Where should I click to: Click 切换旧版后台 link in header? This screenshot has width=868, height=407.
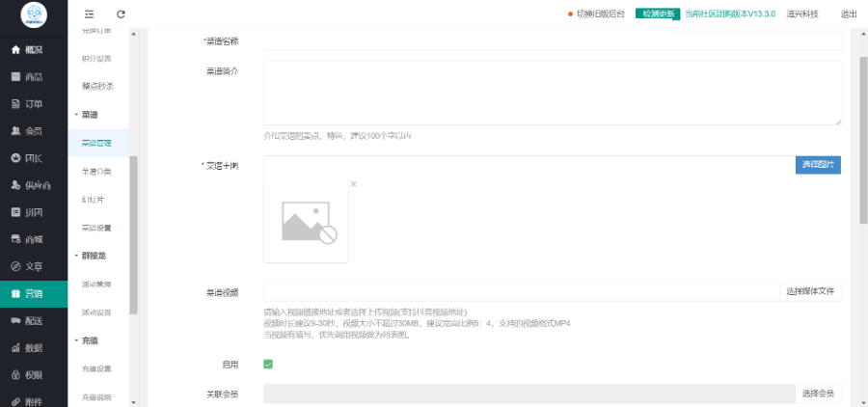coord(598,14)
